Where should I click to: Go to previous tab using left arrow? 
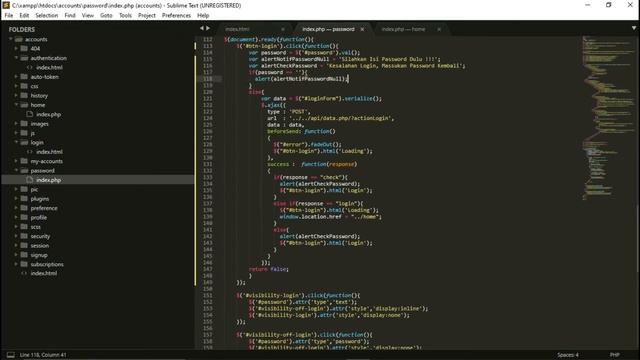click(202, 28)
